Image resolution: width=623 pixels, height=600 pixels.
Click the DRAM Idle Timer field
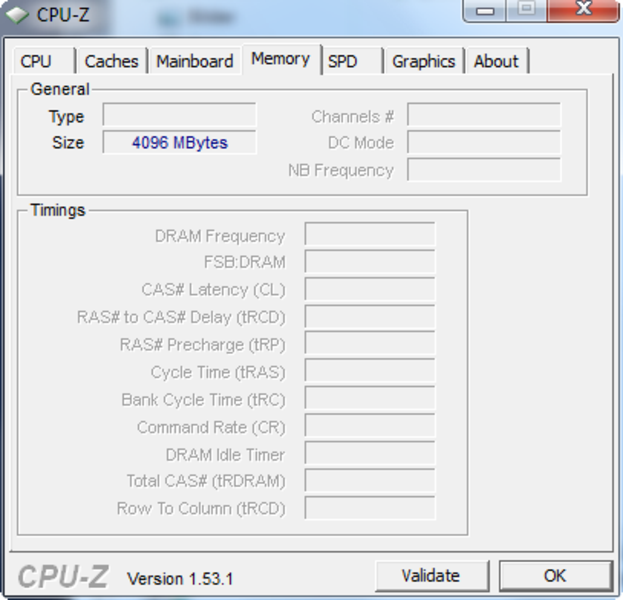370,453
